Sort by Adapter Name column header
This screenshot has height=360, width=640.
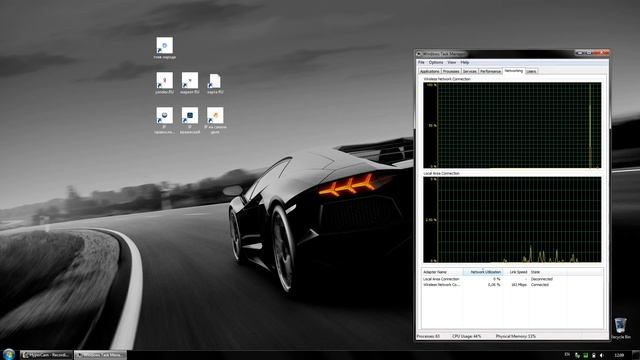click(x=442, y=272)
